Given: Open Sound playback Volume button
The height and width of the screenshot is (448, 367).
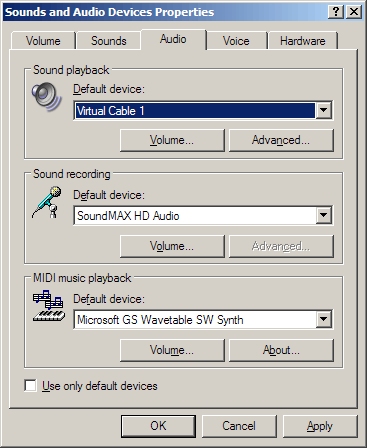Looking at the screenshot, I should pyautogui.click(x=172, y=140).
